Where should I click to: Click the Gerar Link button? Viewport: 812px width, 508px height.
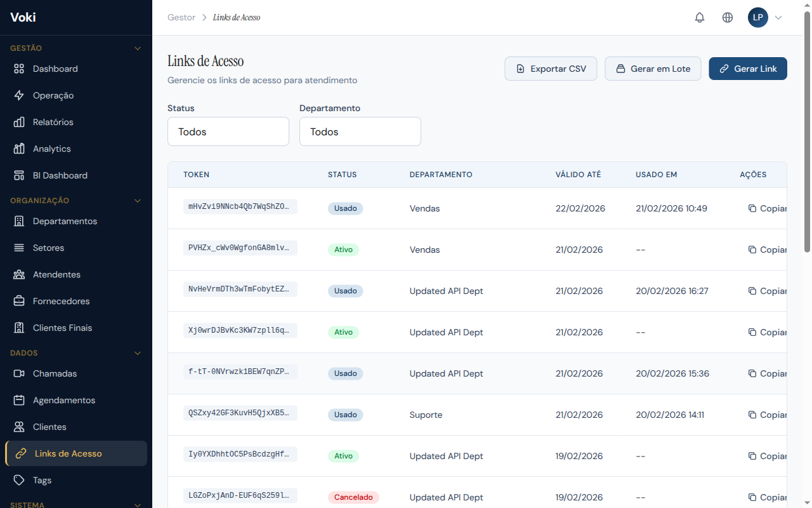[748, 69]
